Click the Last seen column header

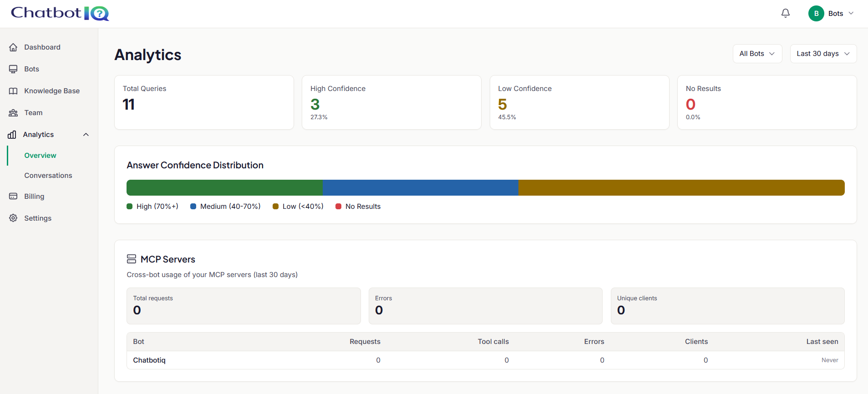pos(822,342)
